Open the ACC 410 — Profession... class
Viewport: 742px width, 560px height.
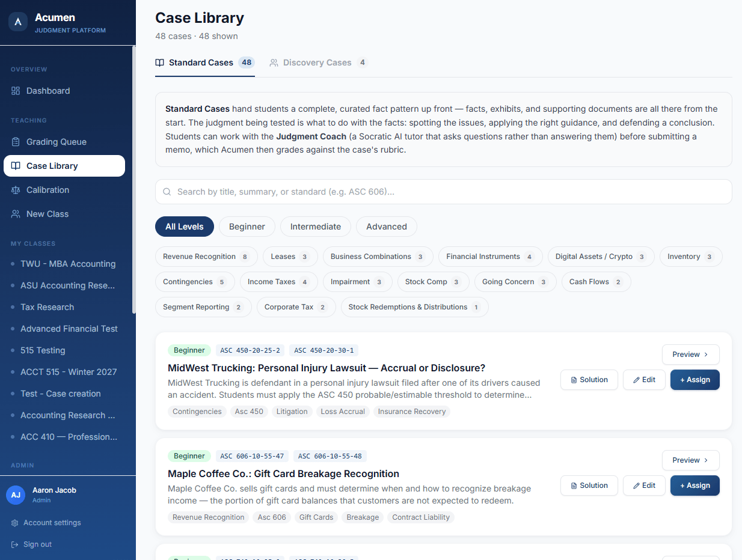point(64,437)
